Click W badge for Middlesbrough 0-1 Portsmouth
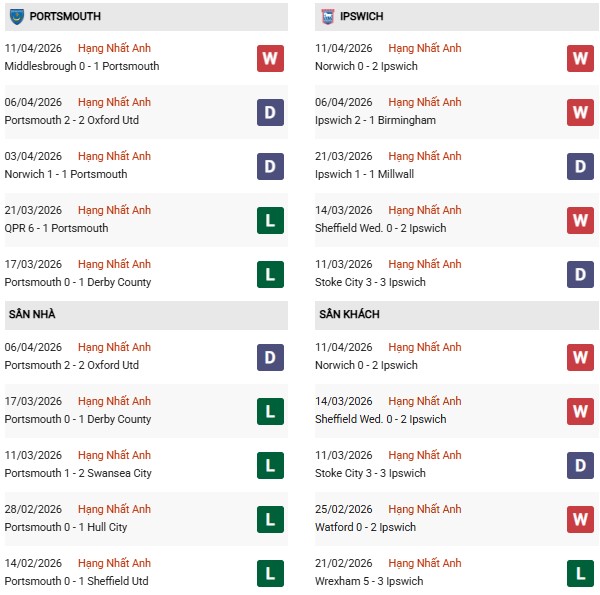The height and width of the screenshot is (595, 600). point(270,59)
